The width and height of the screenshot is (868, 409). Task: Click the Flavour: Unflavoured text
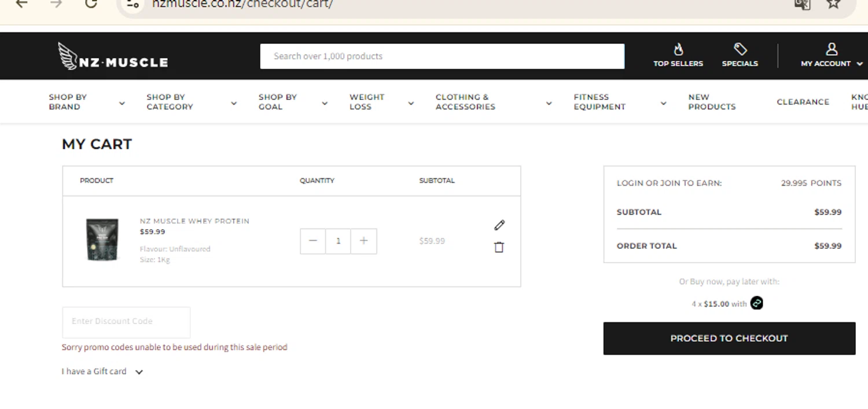(175, 249)
